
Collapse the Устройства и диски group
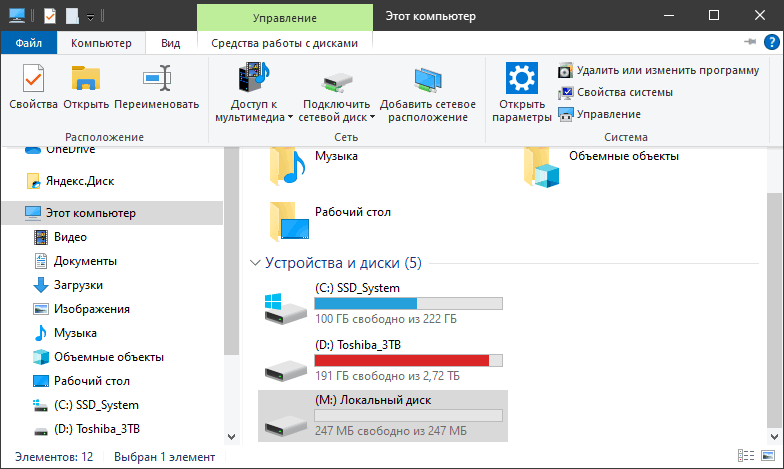253,264
